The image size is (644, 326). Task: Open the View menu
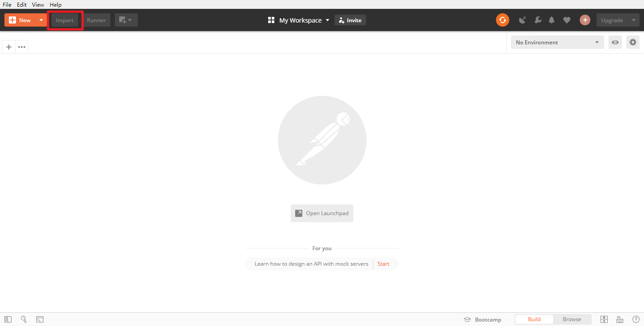point(38,4)
